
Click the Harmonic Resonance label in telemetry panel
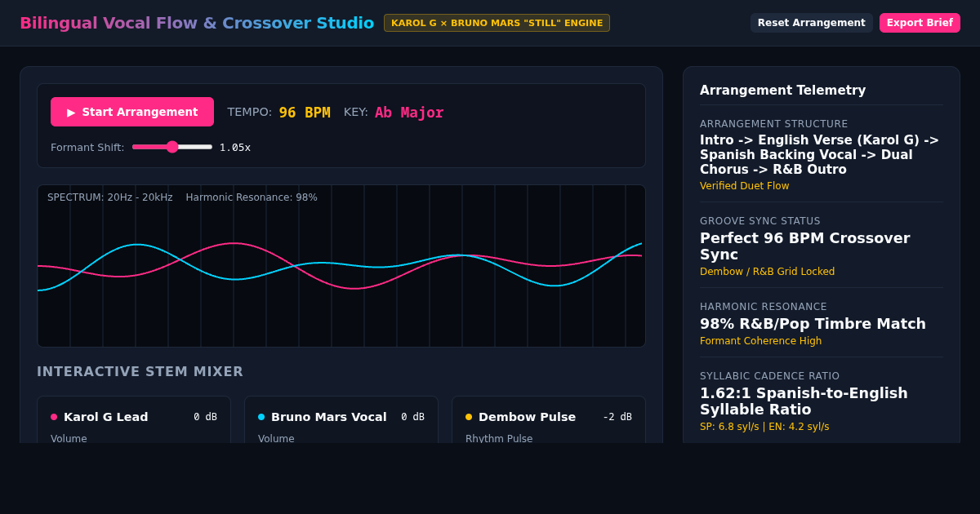point(764,307)
